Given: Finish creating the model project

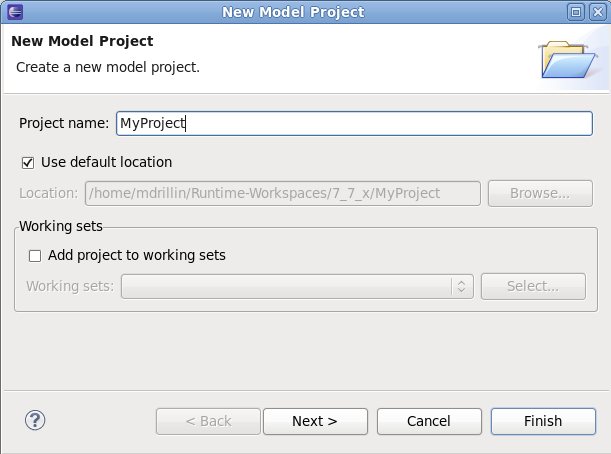Looking at the screenshot, I should click(x=543, y=421).
